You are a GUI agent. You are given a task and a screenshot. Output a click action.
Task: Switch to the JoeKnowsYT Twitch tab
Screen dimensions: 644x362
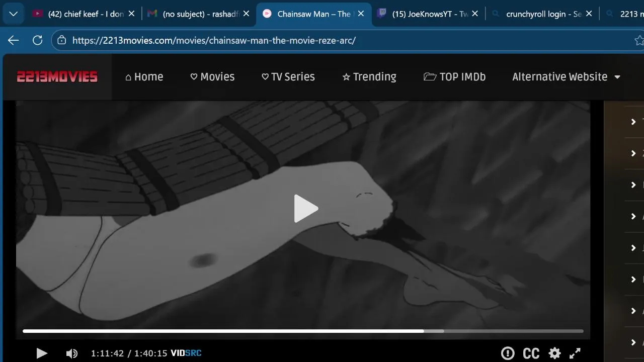429,14
